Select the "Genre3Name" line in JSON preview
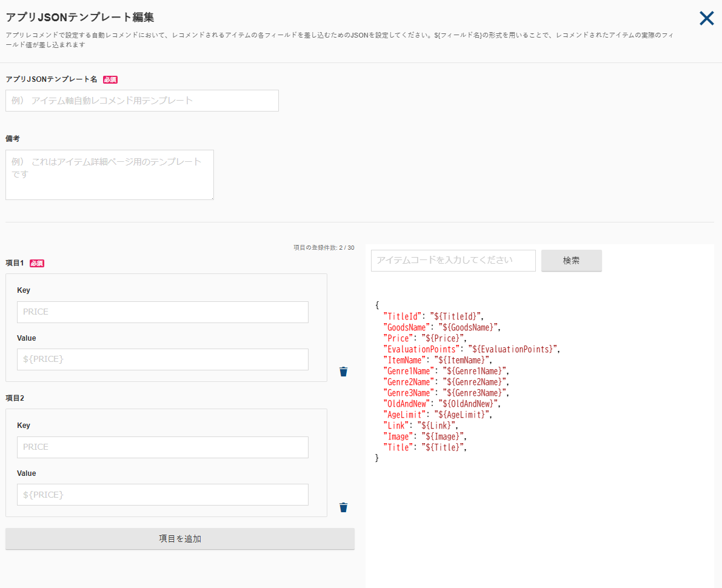This screenshot has height=588, width=722. tap(446, 393)
